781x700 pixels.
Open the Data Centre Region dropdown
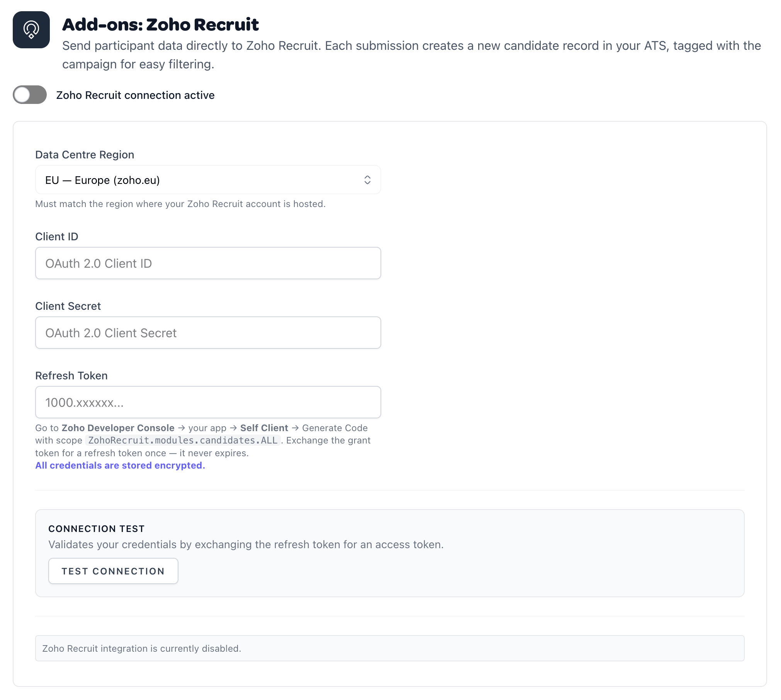tap(208, 180)
